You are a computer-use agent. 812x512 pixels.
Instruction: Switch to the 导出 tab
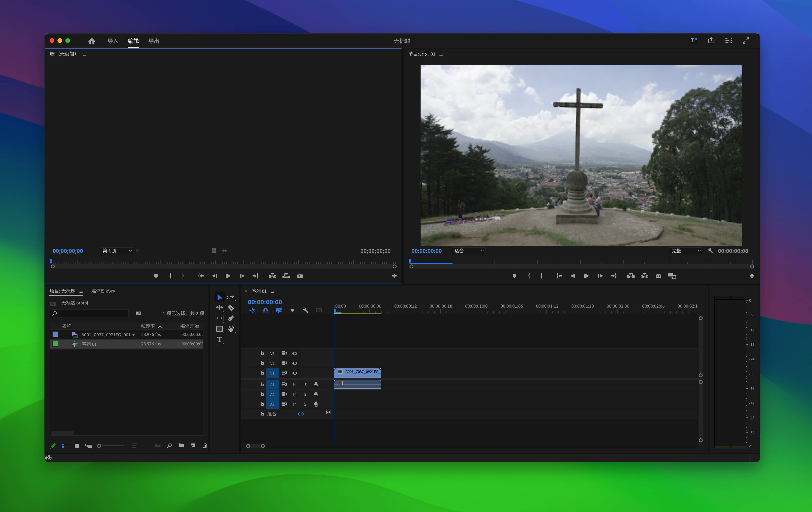click(x=154, y=41)
